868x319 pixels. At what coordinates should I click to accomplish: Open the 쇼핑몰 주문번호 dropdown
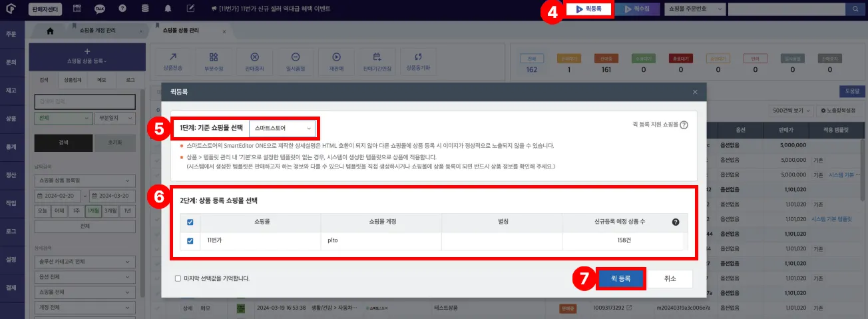(694, 9)
